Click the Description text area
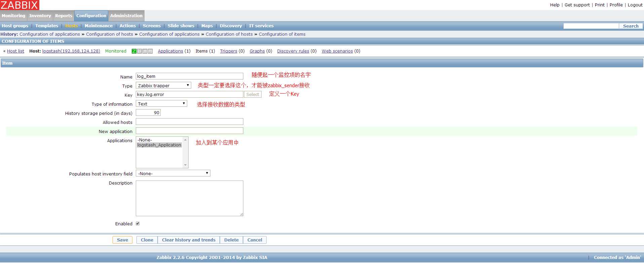The height and width of the screenshot is (263, 644). pos(190,198)
